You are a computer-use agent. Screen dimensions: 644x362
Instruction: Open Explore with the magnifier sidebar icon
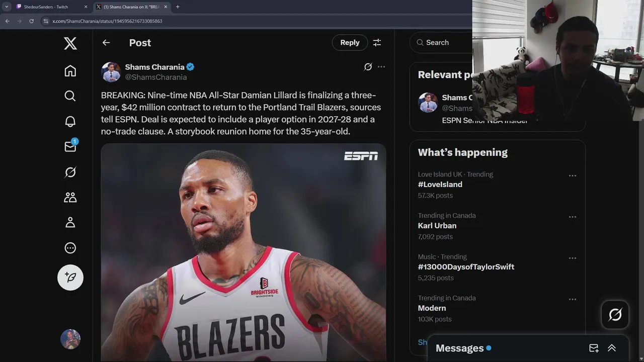pyautogui.click(x=70, y=96)
